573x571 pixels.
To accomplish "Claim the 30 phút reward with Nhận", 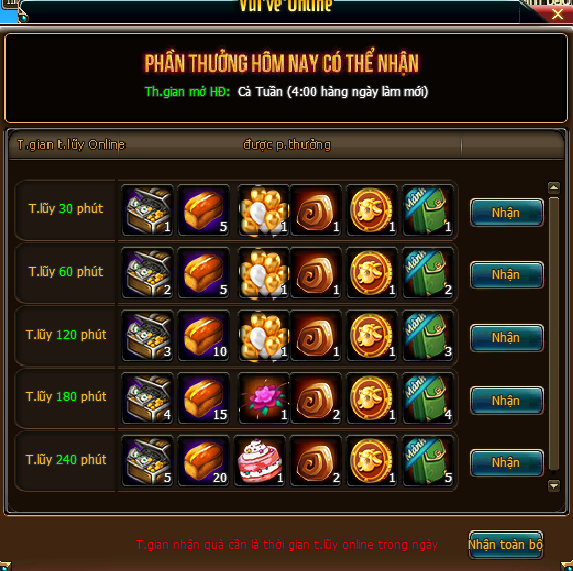I will click(x=506, y=212).
